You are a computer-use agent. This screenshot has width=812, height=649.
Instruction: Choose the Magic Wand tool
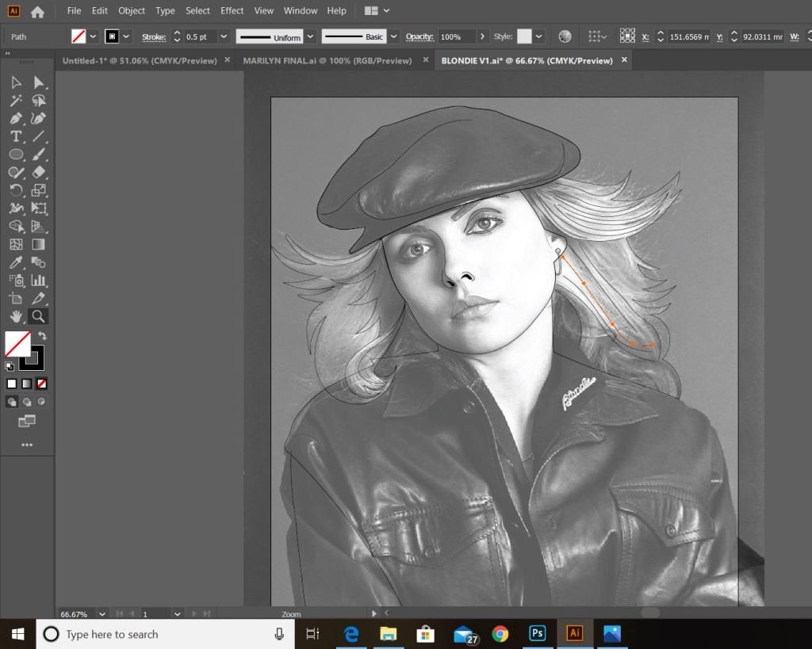coord(16,101)
